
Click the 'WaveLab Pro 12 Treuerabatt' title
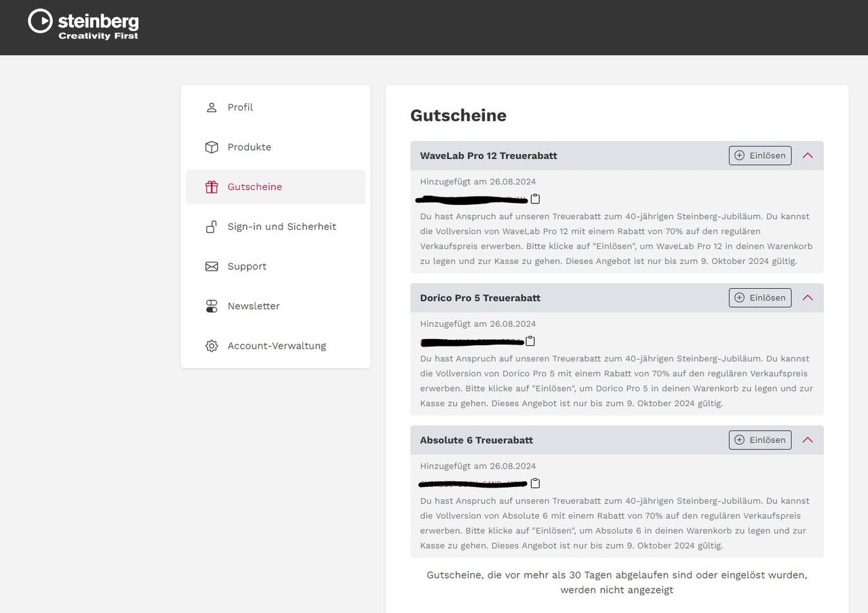coord(488,156)
